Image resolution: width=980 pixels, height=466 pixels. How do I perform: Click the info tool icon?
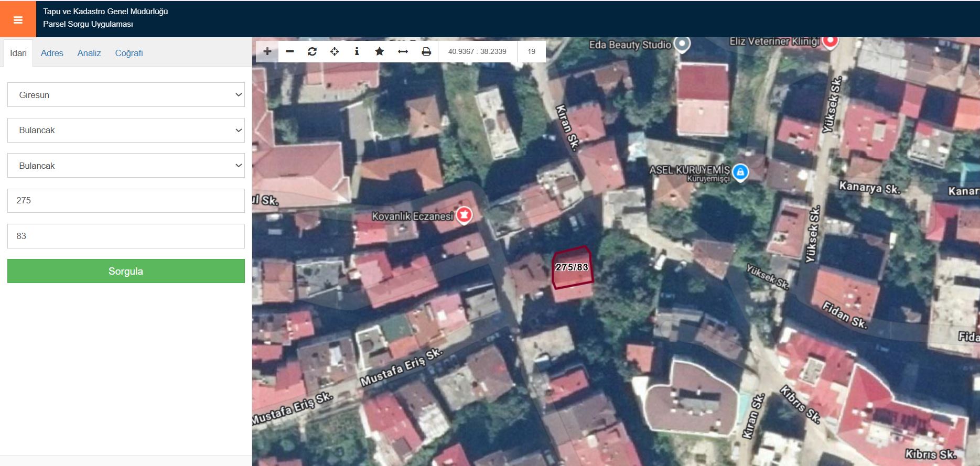coord(357,51)
